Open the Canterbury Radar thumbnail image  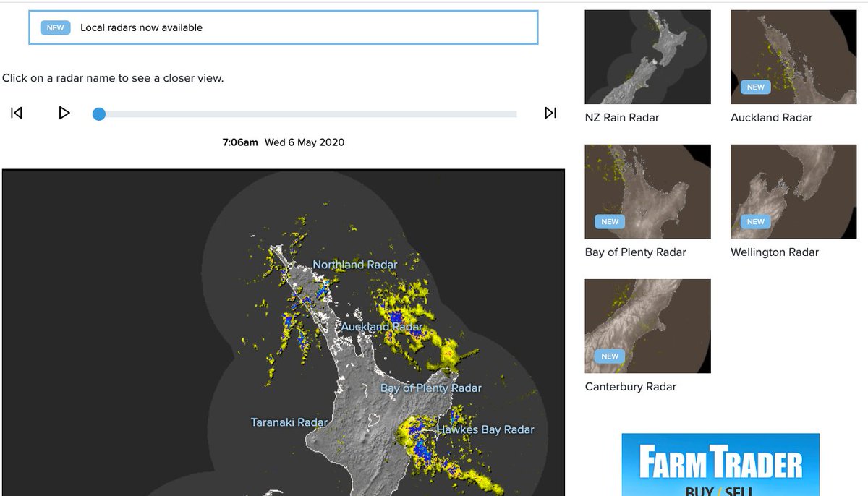[x=647, y=326]
